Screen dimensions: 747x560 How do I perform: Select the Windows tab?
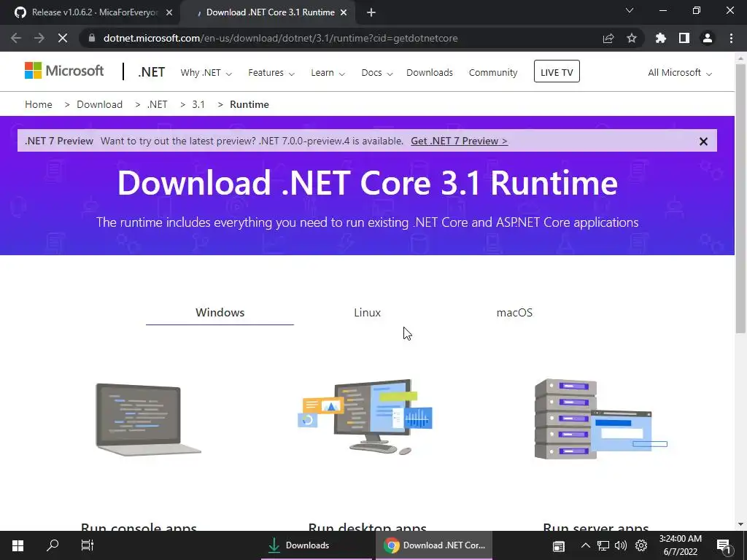pos(220,312)
